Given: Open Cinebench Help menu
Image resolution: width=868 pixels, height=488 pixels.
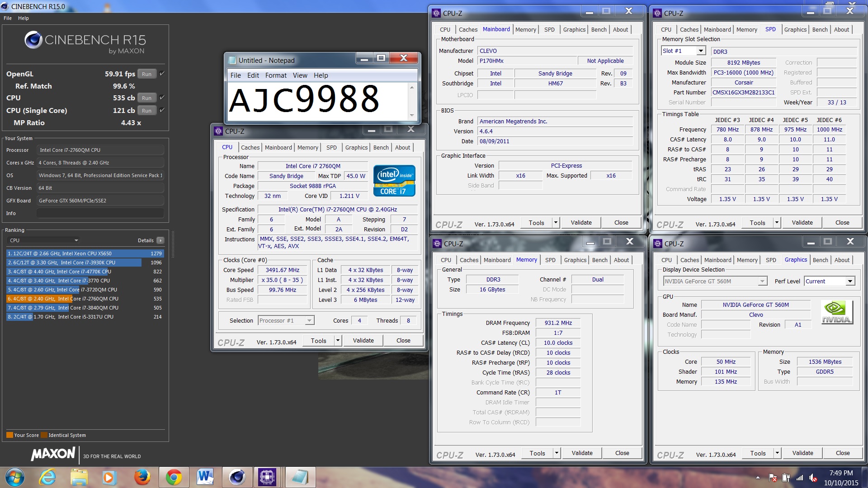Looking at the screenshot, I should (x=24, y=18).
